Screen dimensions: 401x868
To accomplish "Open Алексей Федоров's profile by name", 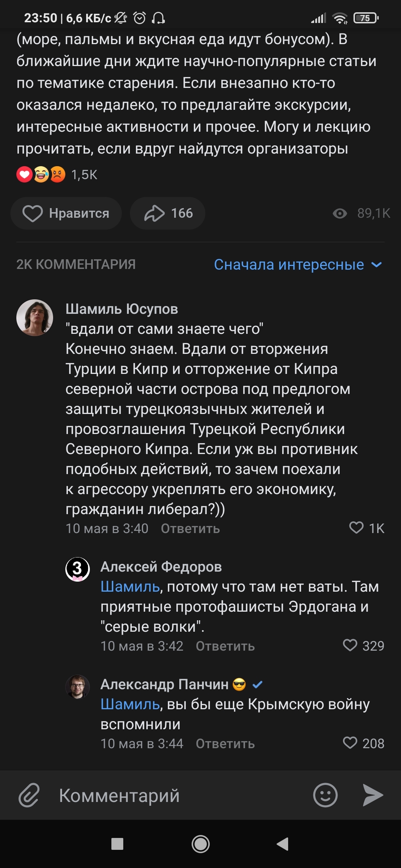I will 161,567.
